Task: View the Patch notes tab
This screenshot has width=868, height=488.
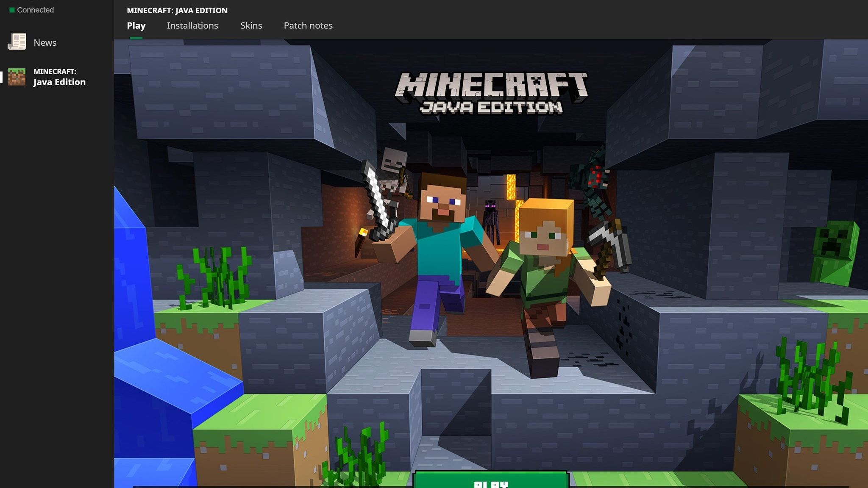Action: [308, 25]
